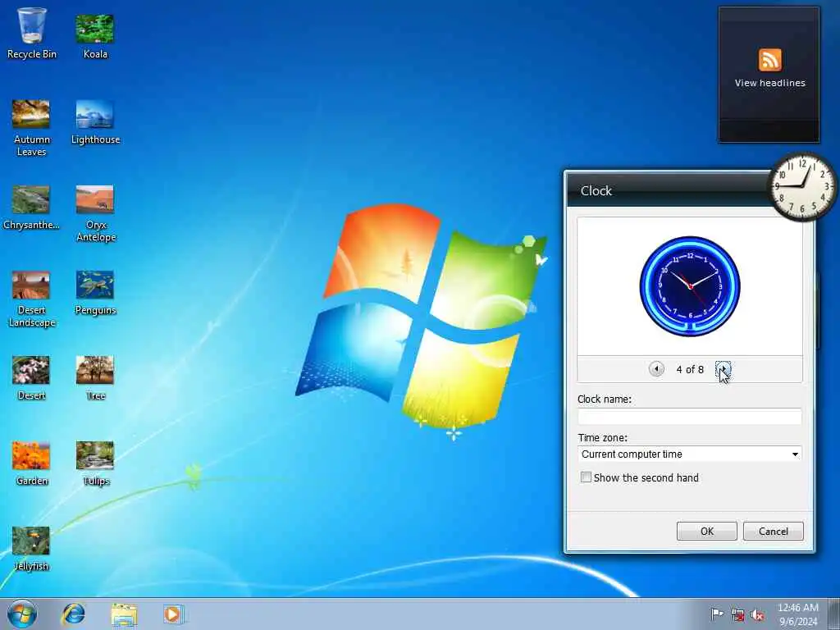Select the Koala image icon

pos(95,35)
